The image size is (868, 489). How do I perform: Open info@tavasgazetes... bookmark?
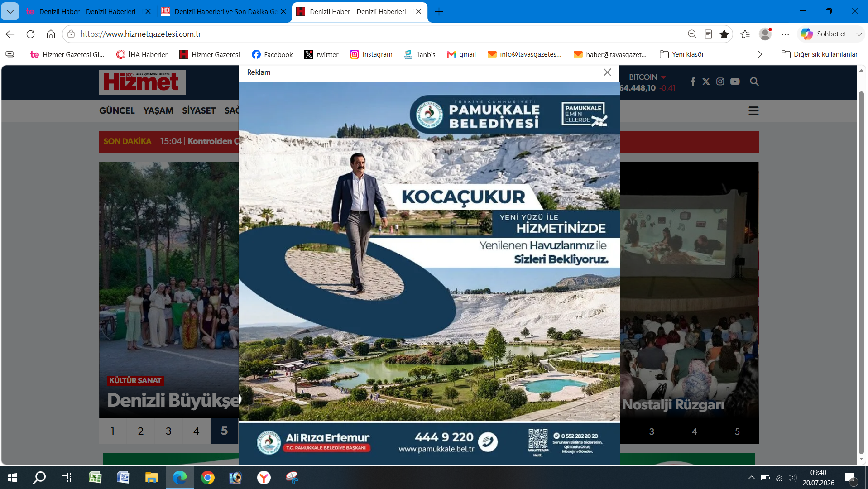[524, 54]
